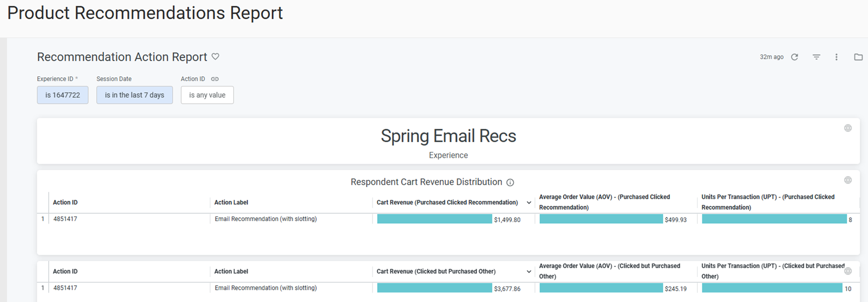Click the globe icon on Clicked but Purchased Other tile

[x=848, y=271]
